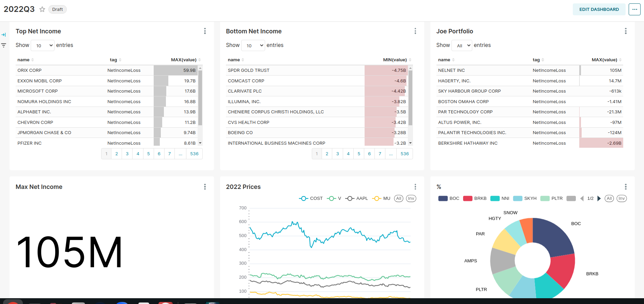Toggle PLTR slice in pie legend
Screen dimensions: 644x304
click(552, 198)
